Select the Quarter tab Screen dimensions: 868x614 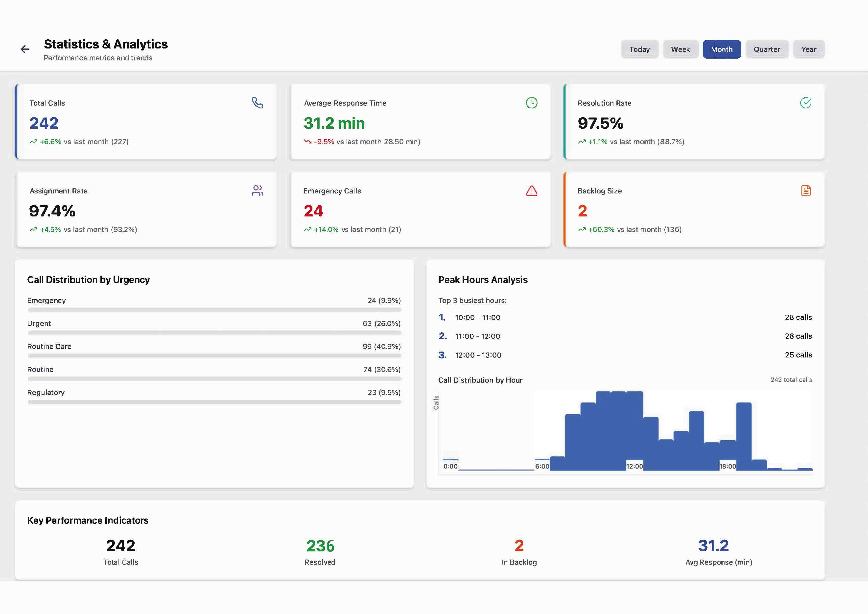766,49
